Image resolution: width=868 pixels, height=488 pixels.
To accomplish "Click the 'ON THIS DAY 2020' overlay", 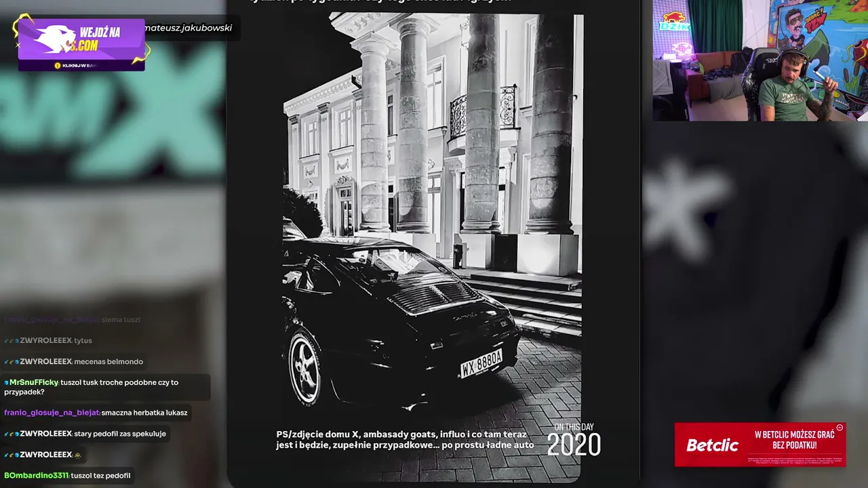I will tap(574, 441).
